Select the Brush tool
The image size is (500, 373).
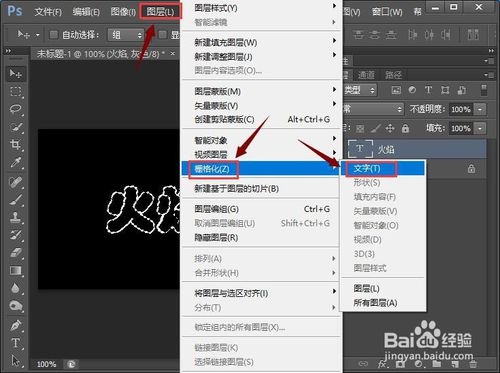15,200
